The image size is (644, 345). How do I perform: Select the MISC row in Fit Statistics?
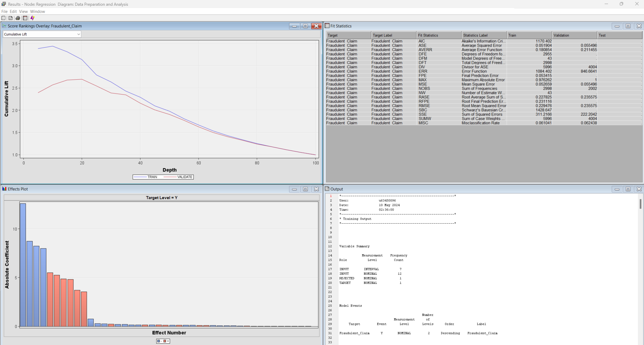(437, 123)
